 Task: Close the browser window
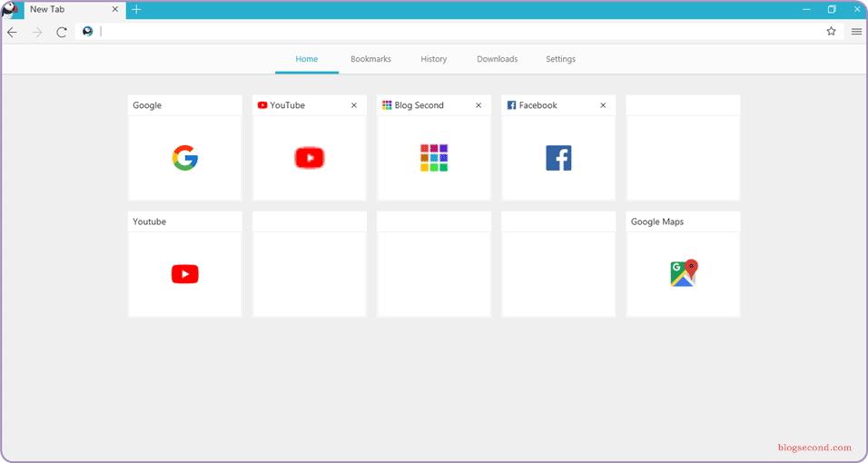coord(857,9)
